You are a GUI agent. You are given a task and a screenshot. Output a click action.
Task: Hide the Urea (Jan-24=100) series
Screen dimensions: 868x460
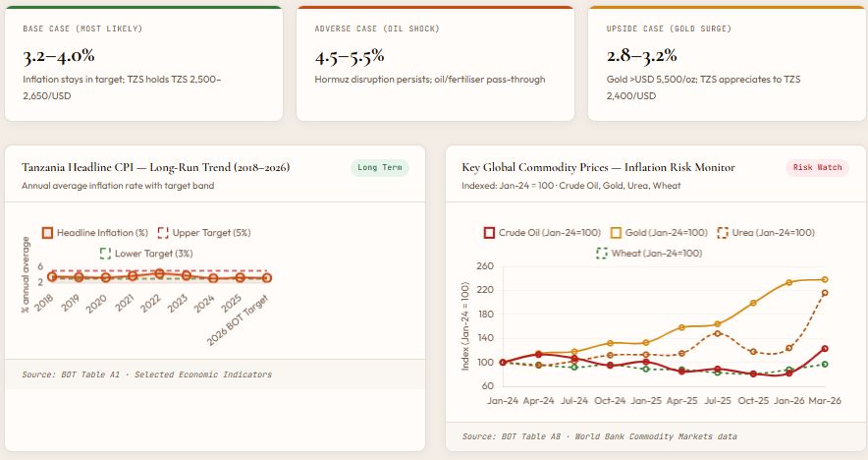tap(766, 233)
